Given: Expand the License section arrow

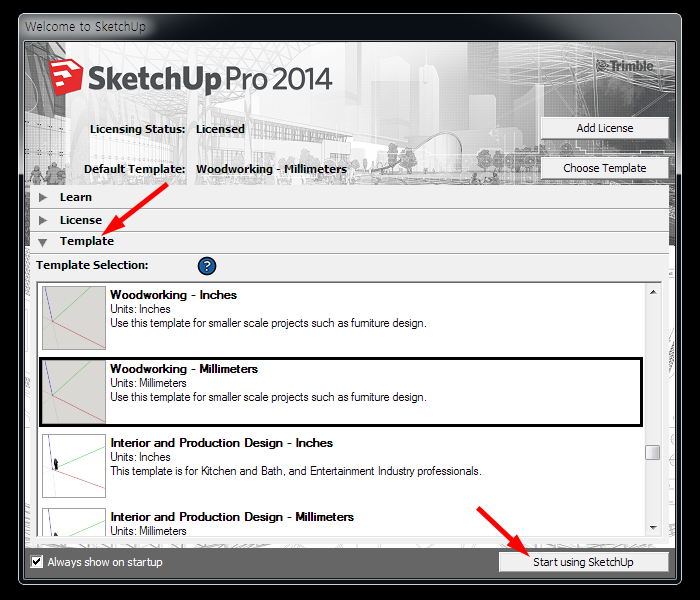Looking at the screenshot, I should click(43, 220).
